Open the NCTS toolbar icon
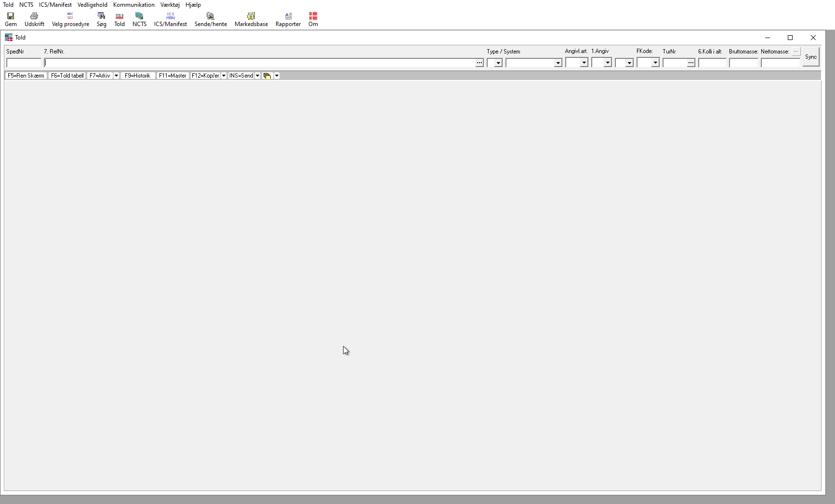This screenshot has height=504, width=835. [x=139, y=16]
